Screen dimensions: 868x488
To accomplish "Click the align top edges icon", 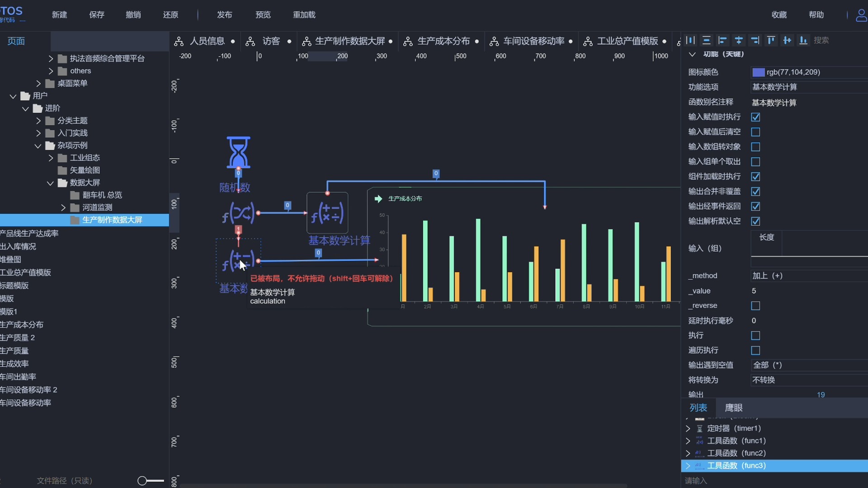I will pyautogui.click(x=771, y=40).
